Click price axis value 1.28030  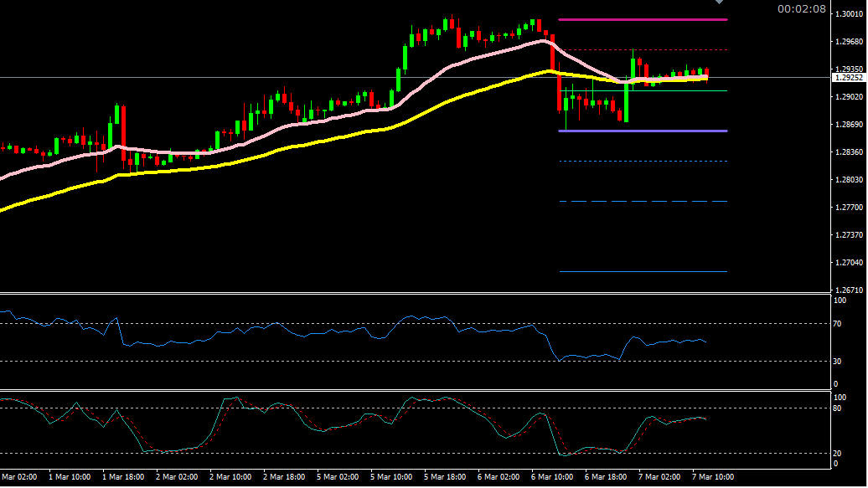(x=850, y=180)
